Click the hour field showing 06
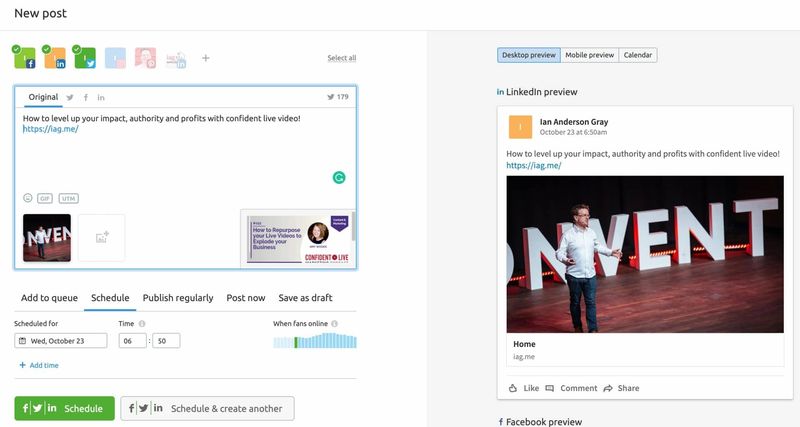 (133, 341)
